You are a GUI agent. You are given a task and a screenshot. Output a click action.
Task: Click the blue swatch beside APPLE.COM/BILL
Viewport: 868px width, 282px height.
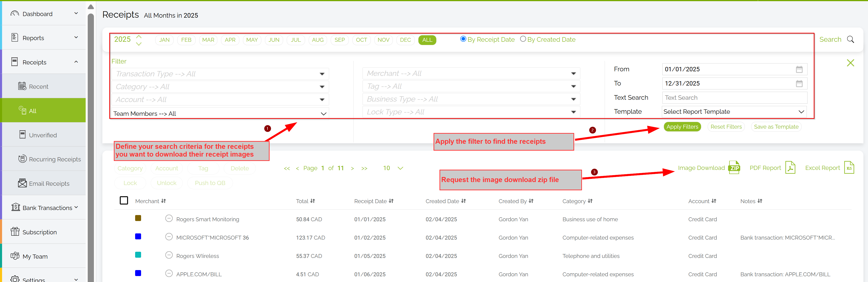(138, 273)
